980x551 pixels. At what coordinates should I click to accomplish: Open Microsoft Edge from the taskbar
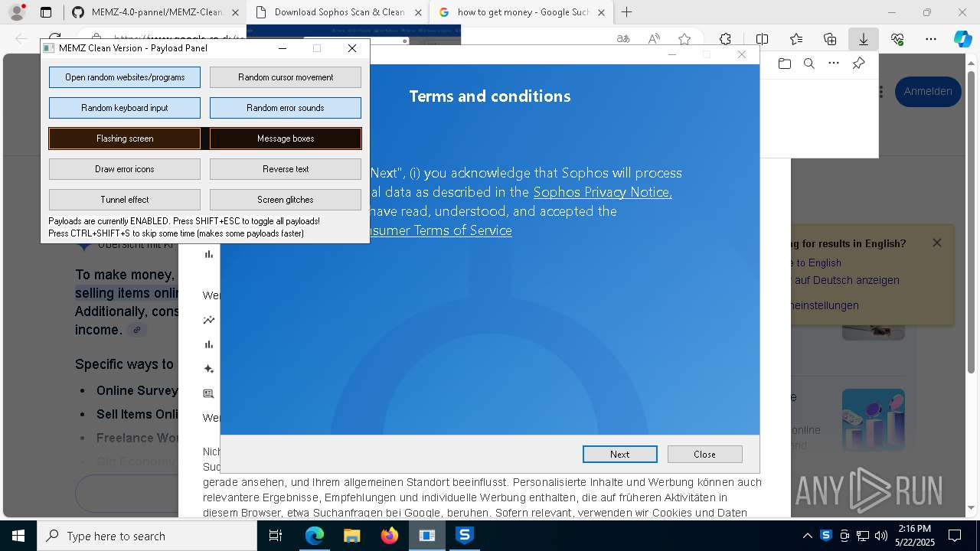[x=315, y=536]
